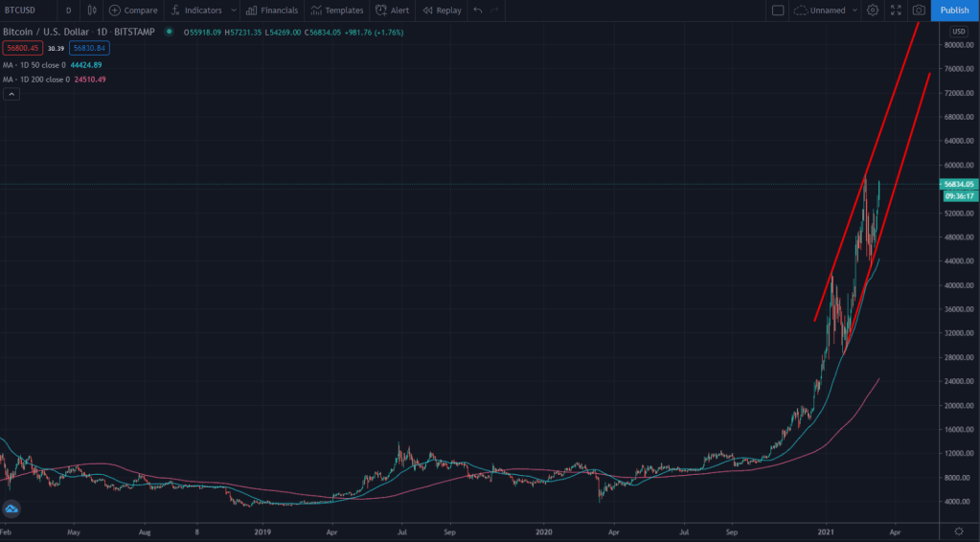
Task: Toggle the green market status indicator
Action: [169, 32]
